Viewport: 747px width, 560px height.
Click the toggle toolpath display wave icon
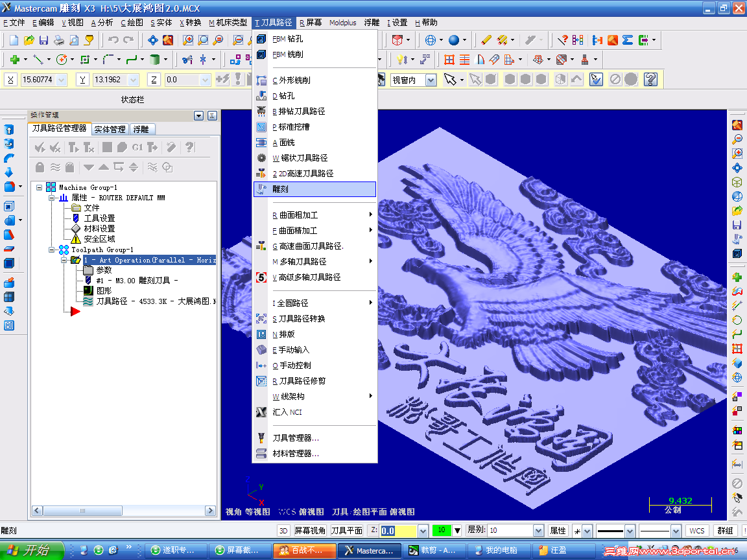(56, 167)
